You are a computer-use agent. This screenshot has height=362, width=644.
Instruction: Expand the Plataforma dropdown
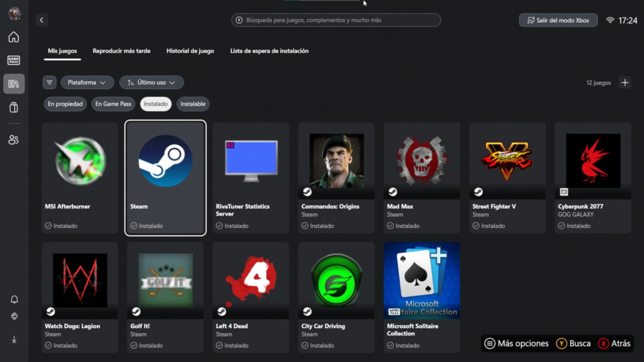coord(87,82)
